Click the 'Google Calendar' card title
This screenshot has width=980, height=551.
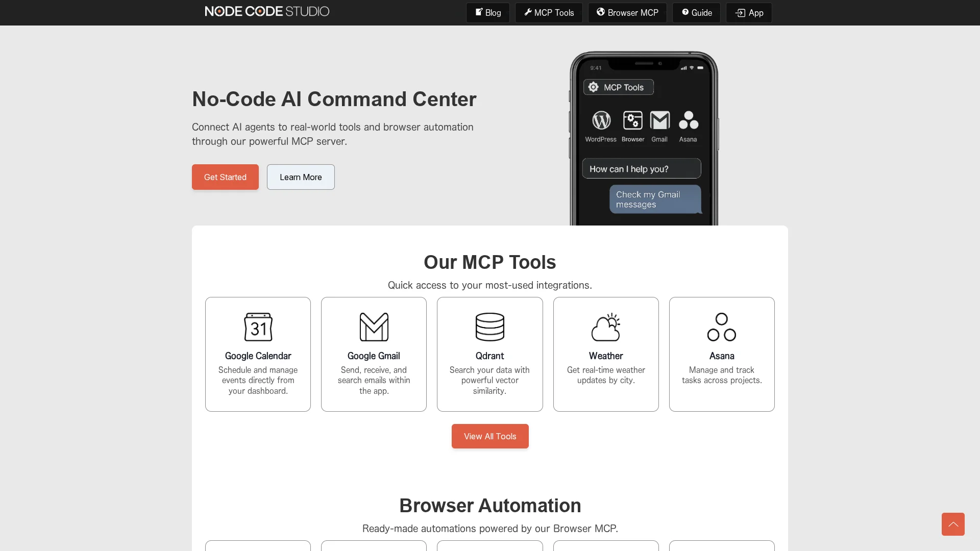tap(258, 356)
